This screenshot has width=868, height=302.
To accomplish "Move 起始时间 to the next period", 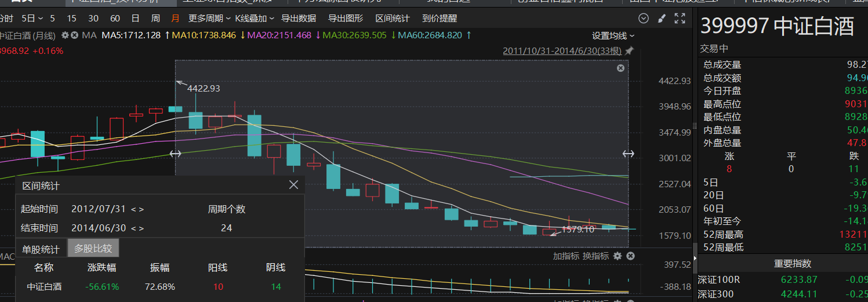I will tap(141, 209).
